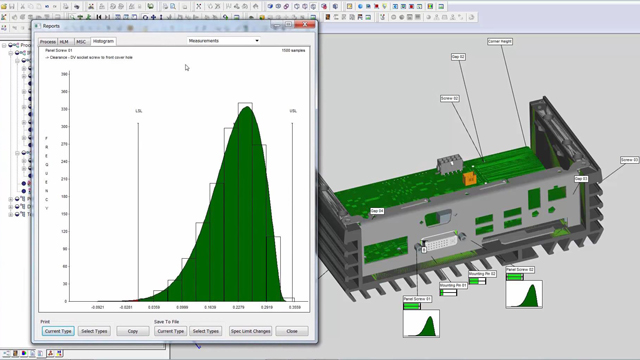
Task: Switch to the Process tab
Action: point(48,42)
